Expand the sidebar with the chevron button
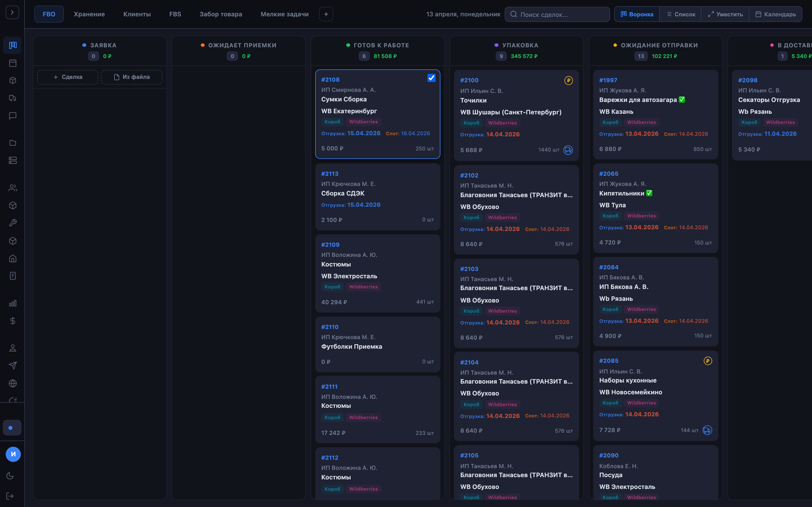Viewport: 812px width, 507px height. [x=12, y=12]
